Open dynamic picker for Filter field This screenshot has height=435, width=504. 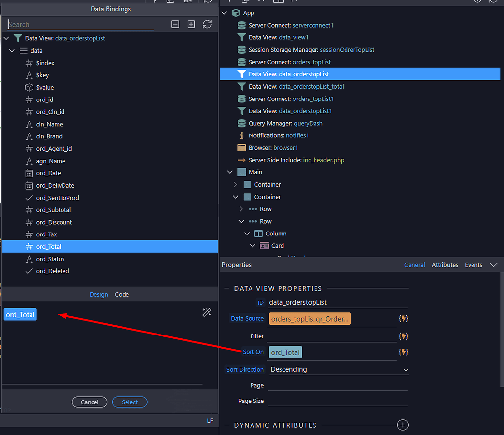point(403,336)
